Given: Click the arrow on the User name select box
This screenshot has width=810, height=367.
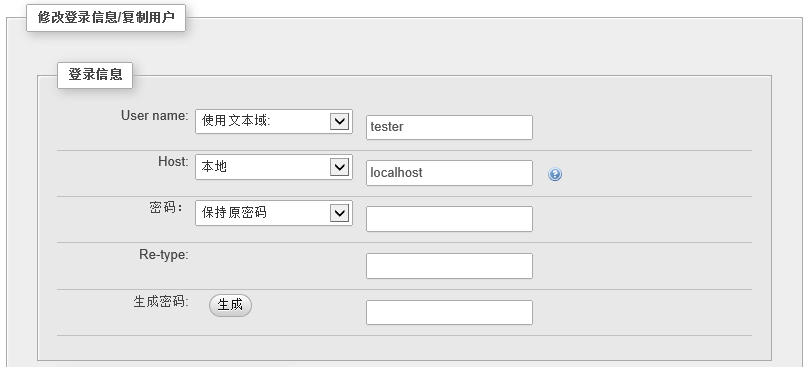Looking at the screenshot, I should click(x=339, y=121).
